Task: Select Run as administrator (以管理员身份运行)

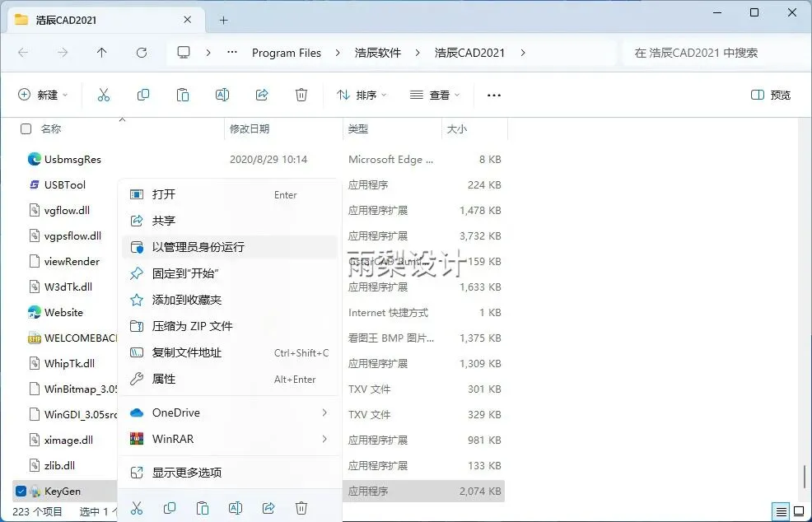Action: pos(230,247)
